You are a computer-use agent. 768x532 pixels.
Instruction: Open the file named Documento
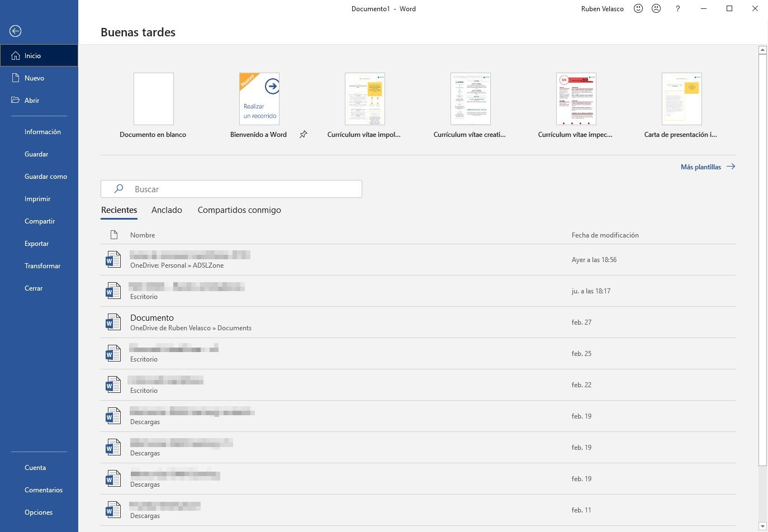tap(152, 318)
